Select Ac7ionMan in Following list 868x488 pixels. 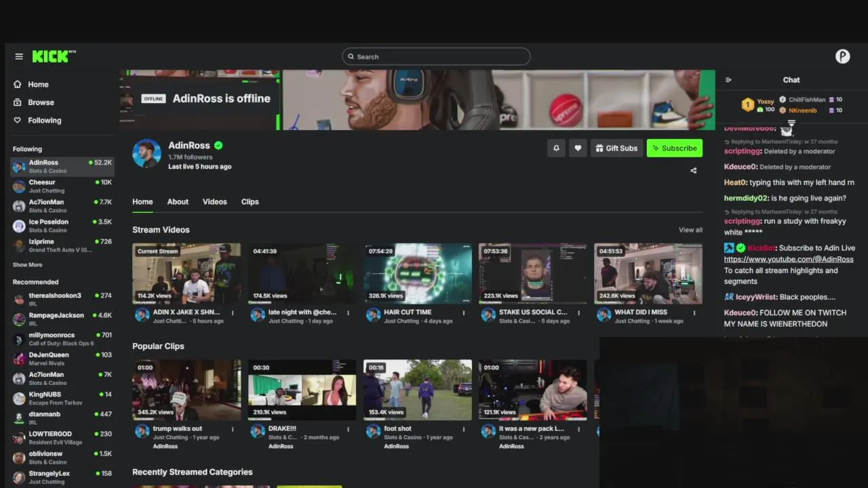(62, 206)
